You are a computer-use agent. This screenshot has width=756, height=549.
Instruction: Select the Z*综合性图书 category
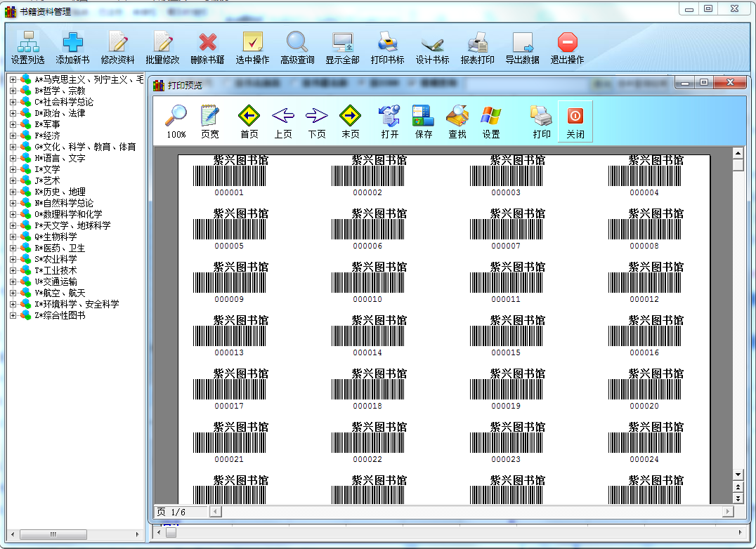(x=60, y=315)
